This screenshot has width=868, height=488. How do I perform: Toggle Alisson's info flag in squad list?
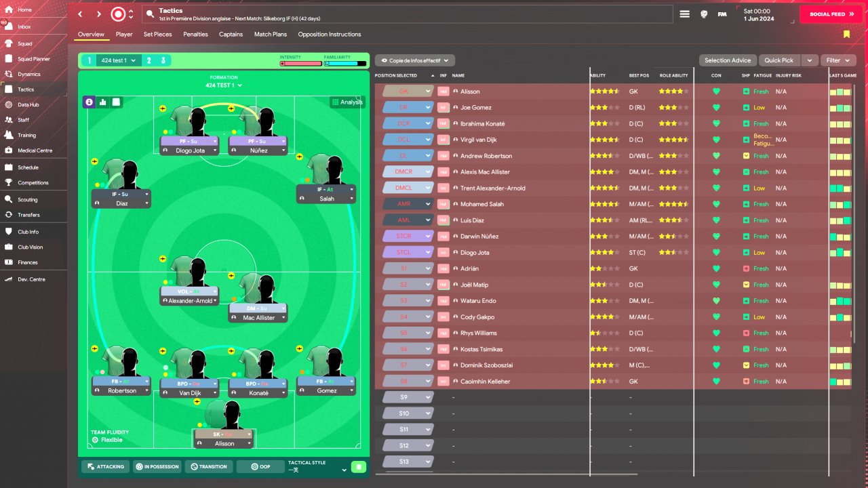point(443,91)
